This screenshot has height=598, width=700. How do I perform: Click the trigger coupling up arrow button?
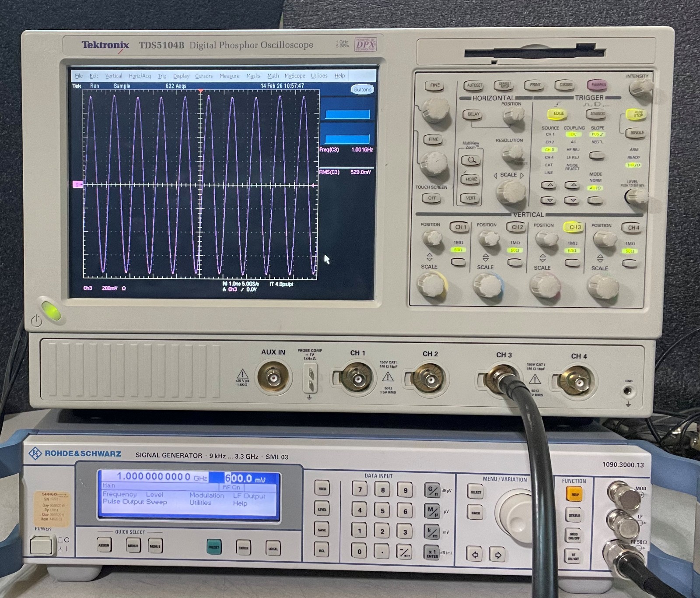click(572, 185)
